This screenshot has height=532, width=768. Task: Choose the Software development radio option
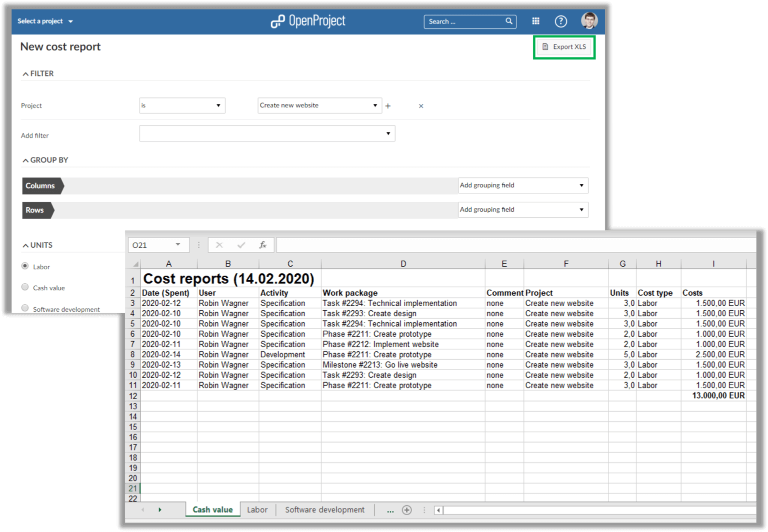coord(24,308)
